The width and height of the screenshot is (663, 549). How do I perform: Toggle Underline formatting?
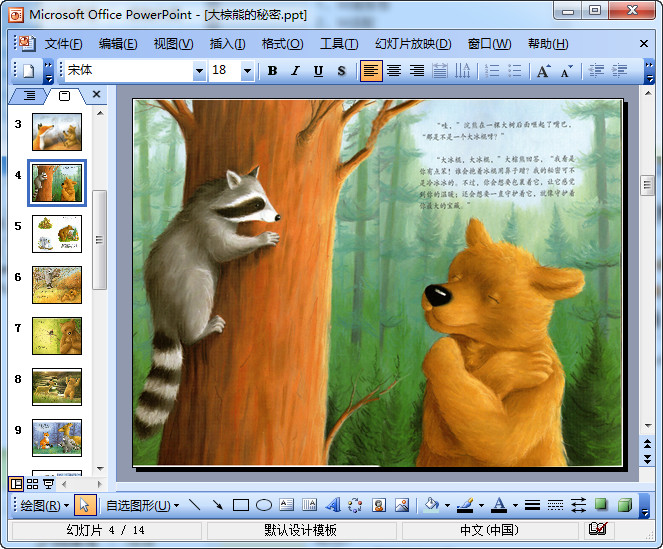click(318, 71)
